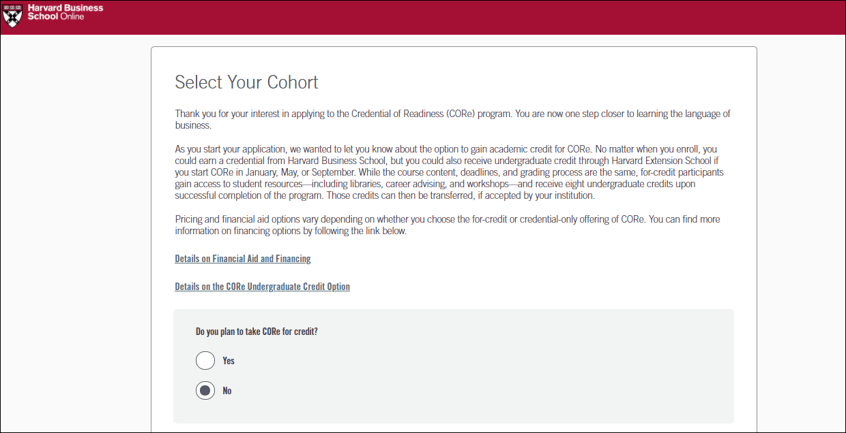846x433 pixels.
Task: Click "Harvard Business" text in header
Action: pos(65,8)
